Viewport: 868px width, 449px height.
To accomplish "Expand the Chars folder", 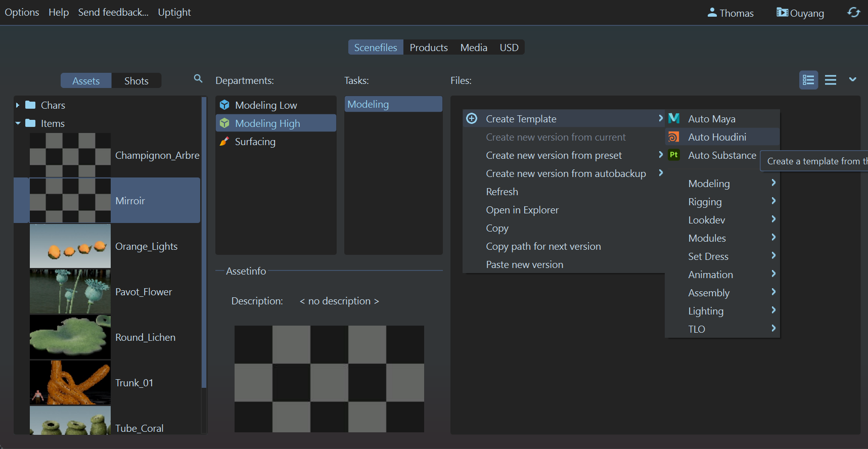I will pos(18,105).
